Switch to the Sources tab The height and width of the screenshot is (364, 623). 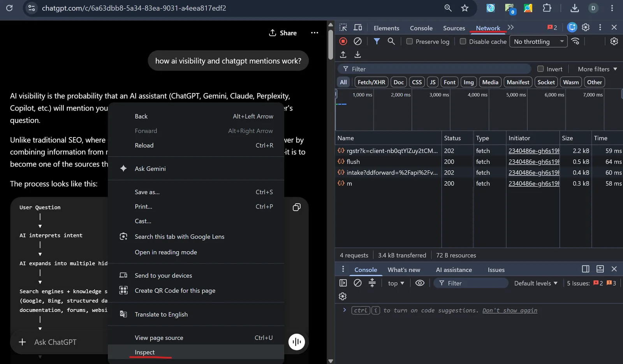[454, 28]
